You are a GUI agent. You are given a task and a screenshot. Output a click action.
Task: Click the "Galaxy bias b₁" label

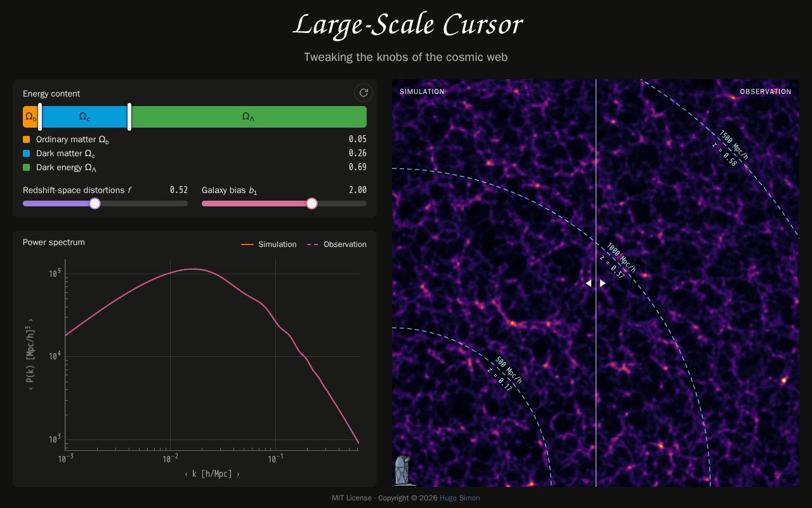point(230,190)
